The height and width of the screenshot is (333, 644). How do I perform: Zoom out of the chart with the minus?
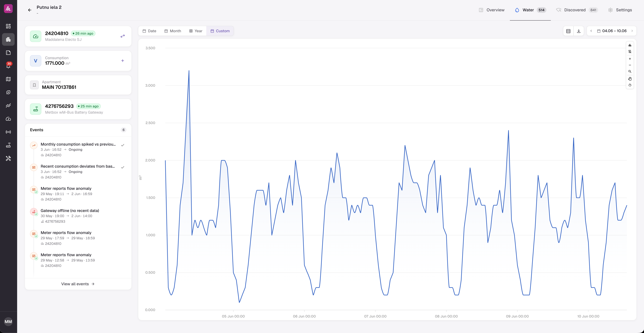pos(630,65)
